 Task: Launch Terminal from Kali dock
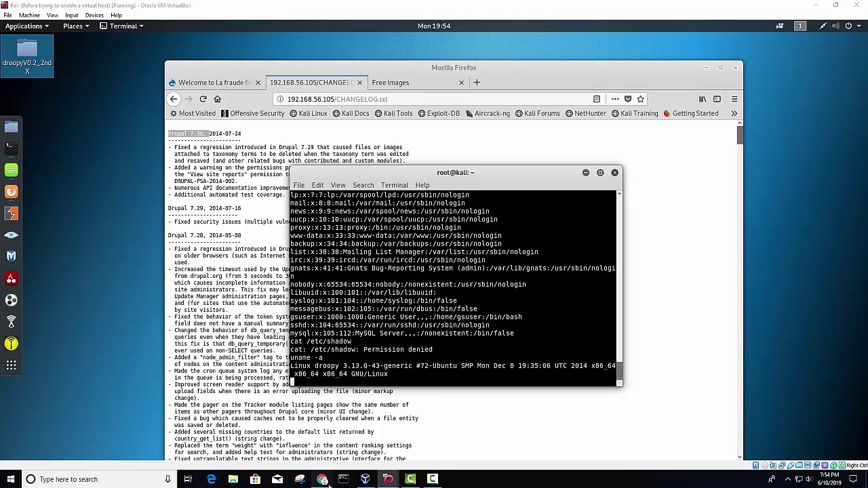coord(11,147)
